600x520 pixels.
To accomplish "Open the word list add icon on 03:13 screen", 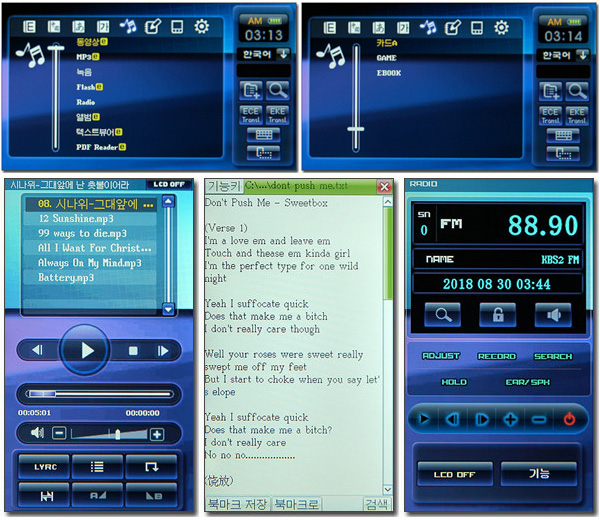I will [251, 90].
